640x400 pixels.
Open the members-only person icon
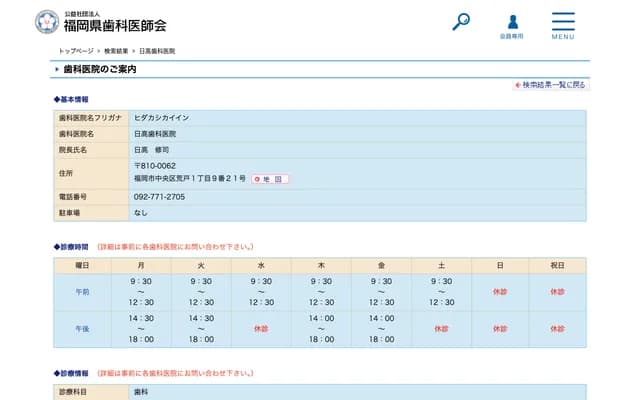pyautogui.click(x=512, y=26)
